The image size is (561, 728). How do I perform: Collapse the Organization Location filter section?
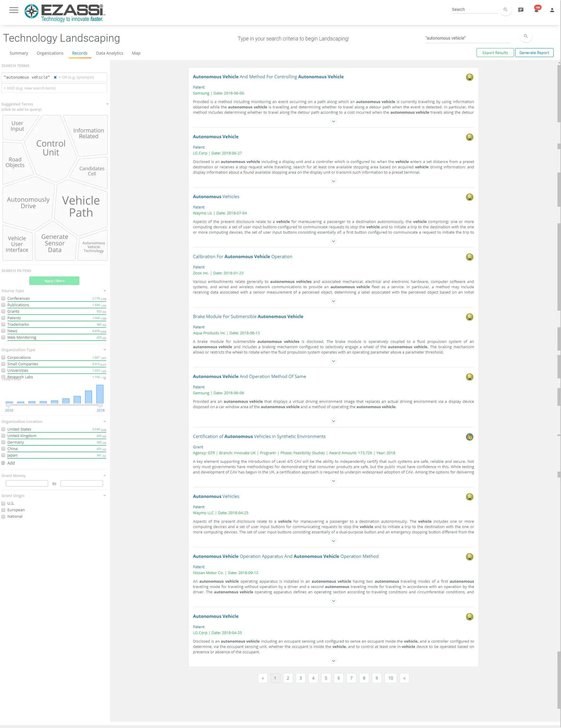click(x=104, y=422)
